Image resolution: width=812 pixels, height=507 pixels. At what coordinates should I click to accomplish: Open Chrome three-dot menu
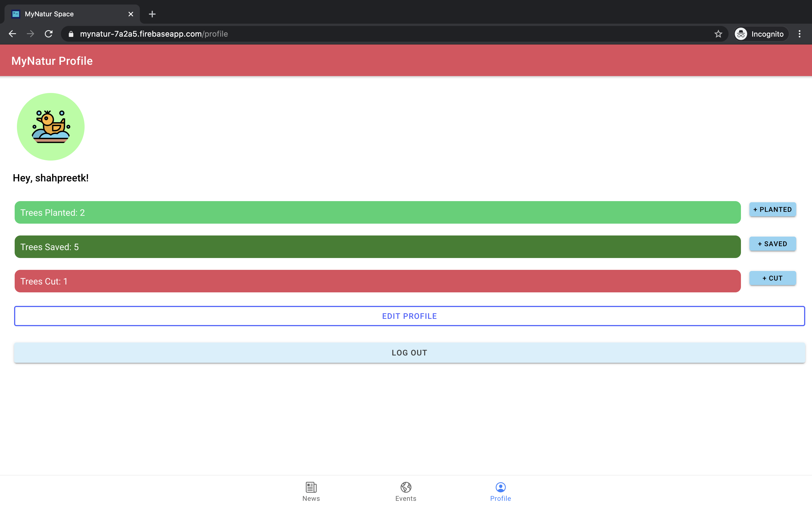[x=799, y=34]
